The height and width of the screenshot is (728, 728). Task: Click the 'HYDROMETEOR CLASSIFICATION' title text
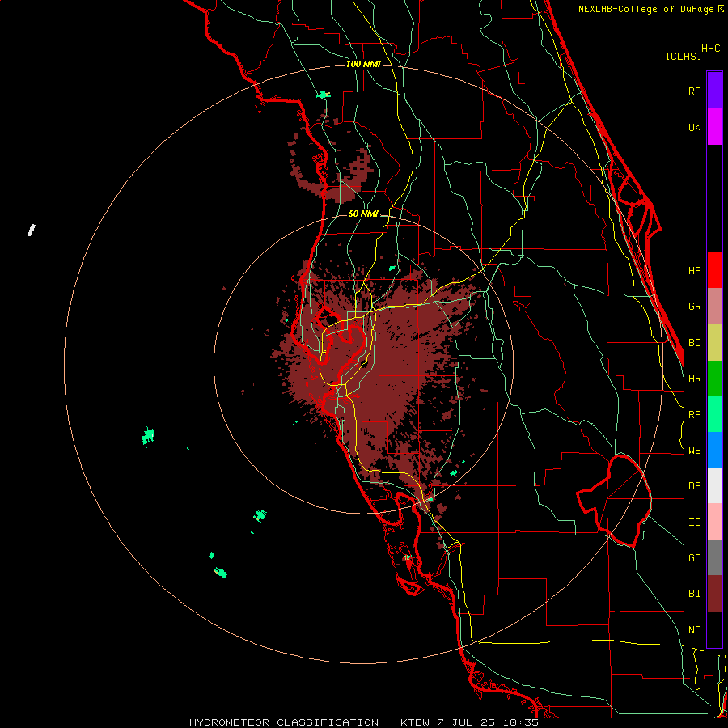(284, 722)
